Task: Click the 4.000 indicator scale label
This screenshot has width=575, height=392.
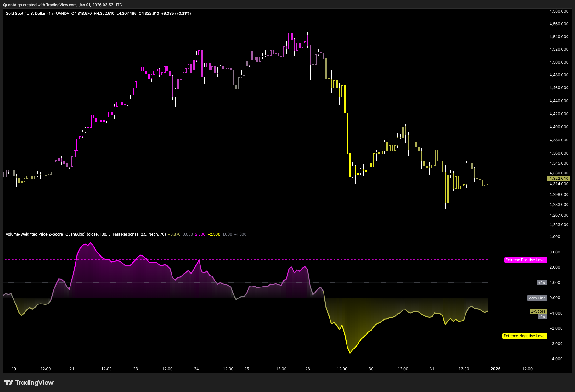Action: tap(555, 237)
